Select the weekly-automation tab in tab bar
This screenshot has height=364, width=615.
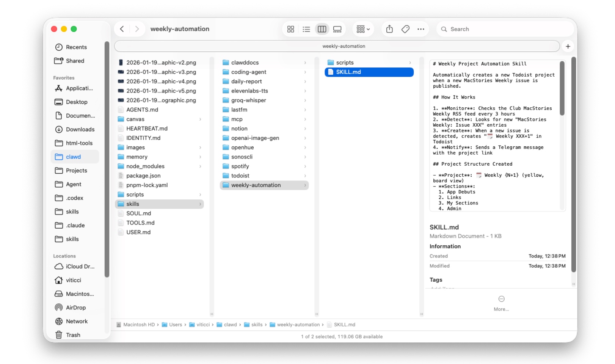pos(337,46)
